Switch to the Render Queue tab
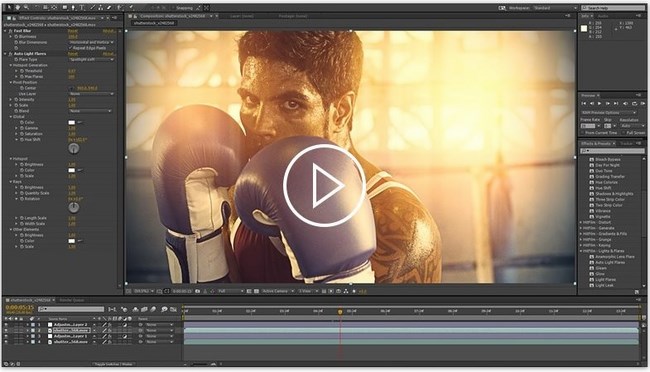The image size is (650, 372). 72,300
